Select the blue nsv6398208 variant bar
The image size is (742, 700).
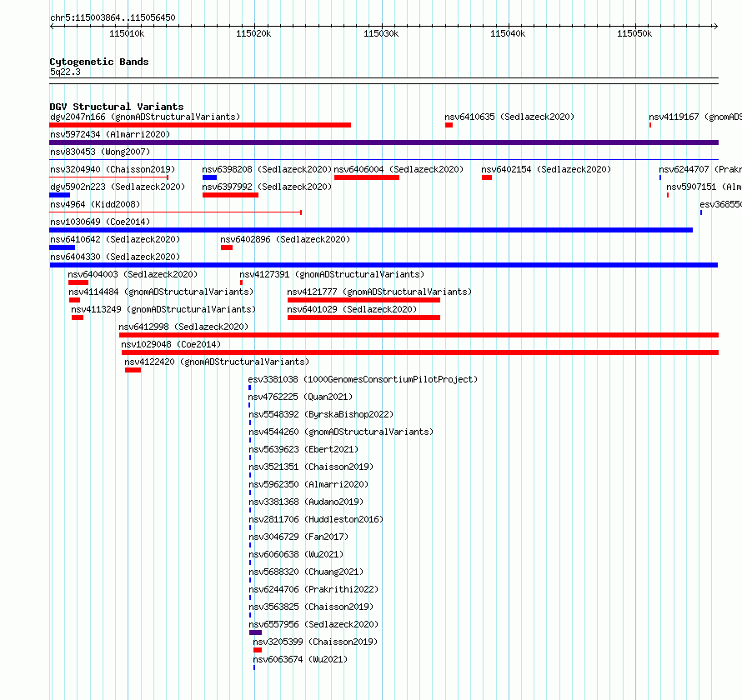coord(209,177)
